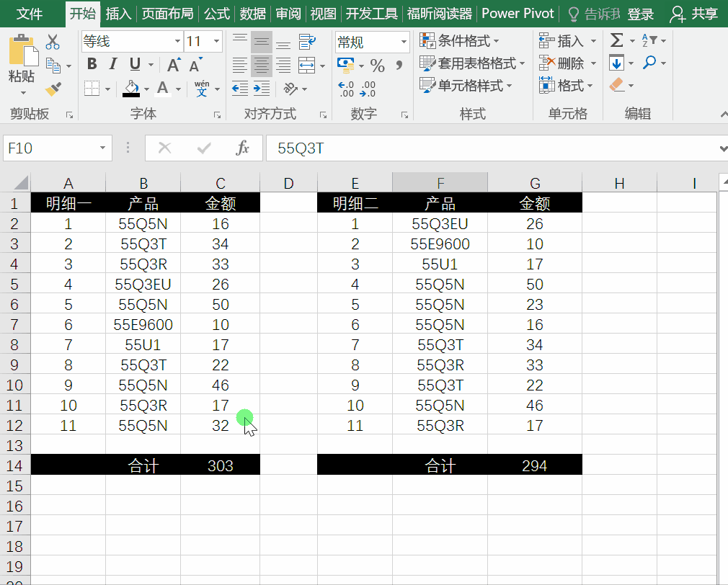Viewport: 728px width, 585px height.
Task: Click the Decrease Indent icon
Action: click(239, 88)
